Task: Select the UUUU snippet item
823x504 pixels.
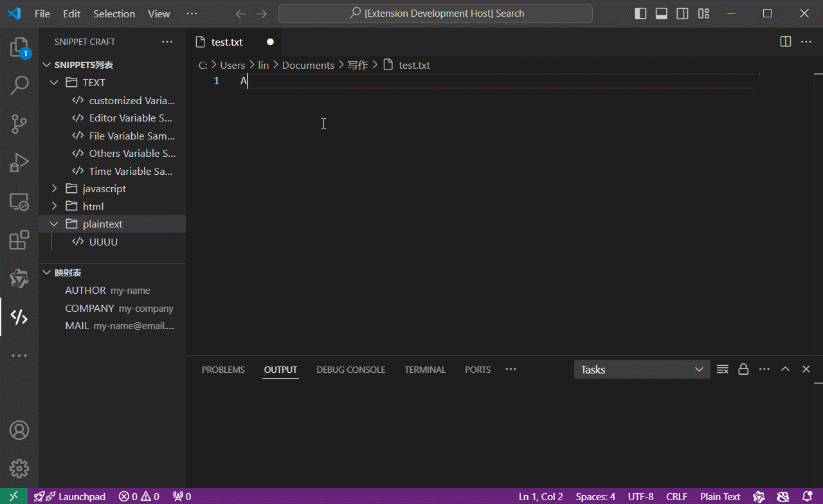Action: [103, 242]
